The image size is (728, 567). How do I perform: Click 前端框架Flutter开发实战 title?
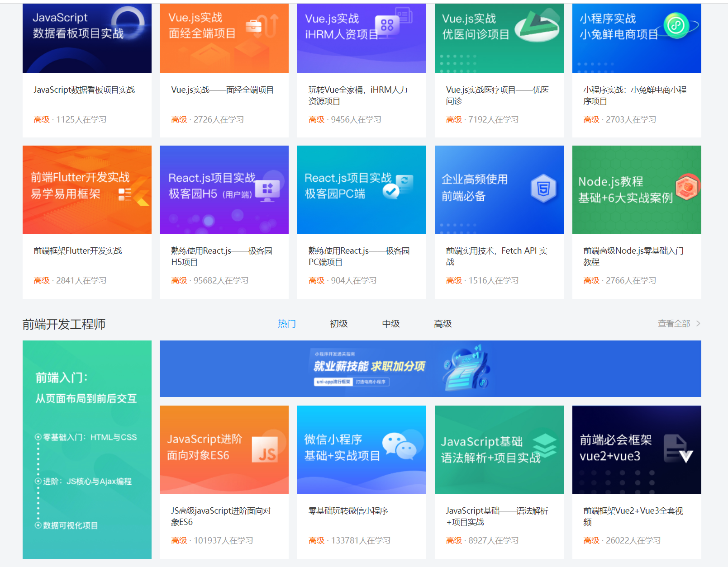(x=78, y=251)
